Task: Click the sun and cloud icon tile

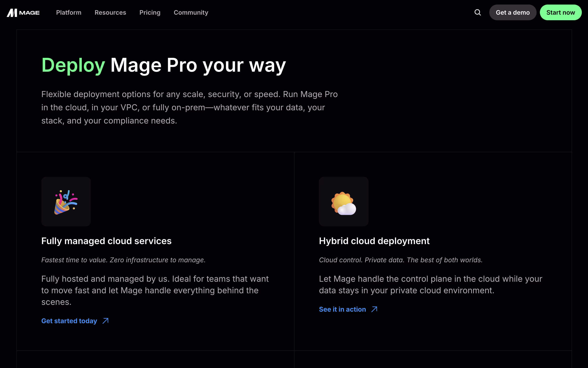Action: click(x=344, y=202)
